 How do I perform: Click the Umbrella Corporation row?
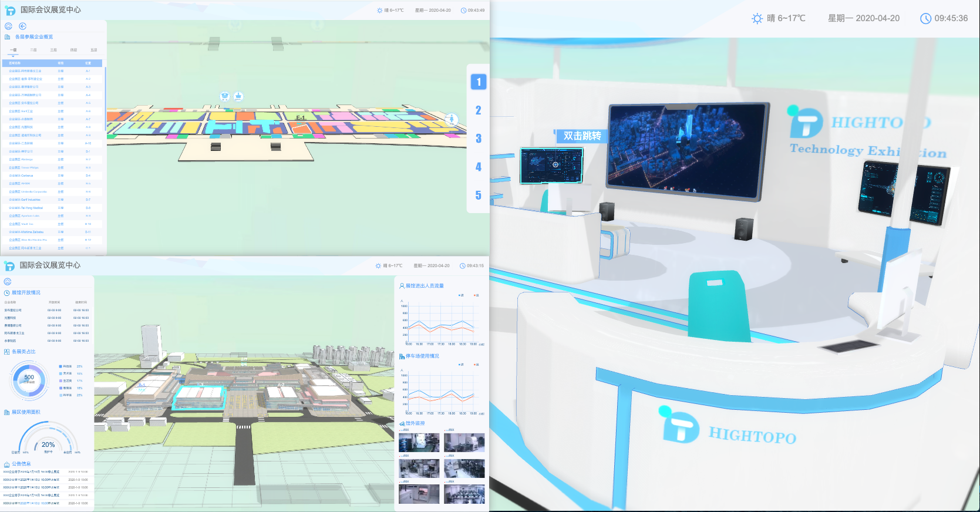tap(52, 191)
